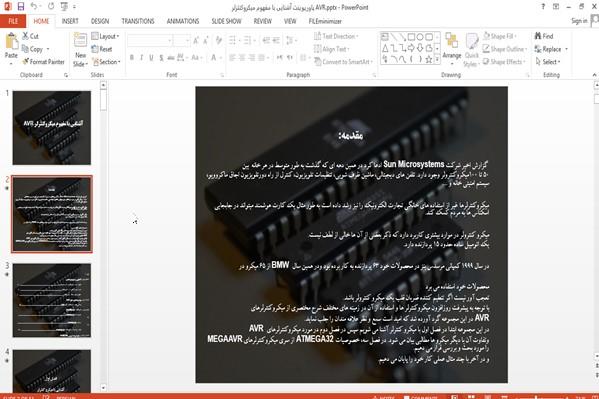Click the font color A icon
Screen dimensions: 599x399
point(214,58)
